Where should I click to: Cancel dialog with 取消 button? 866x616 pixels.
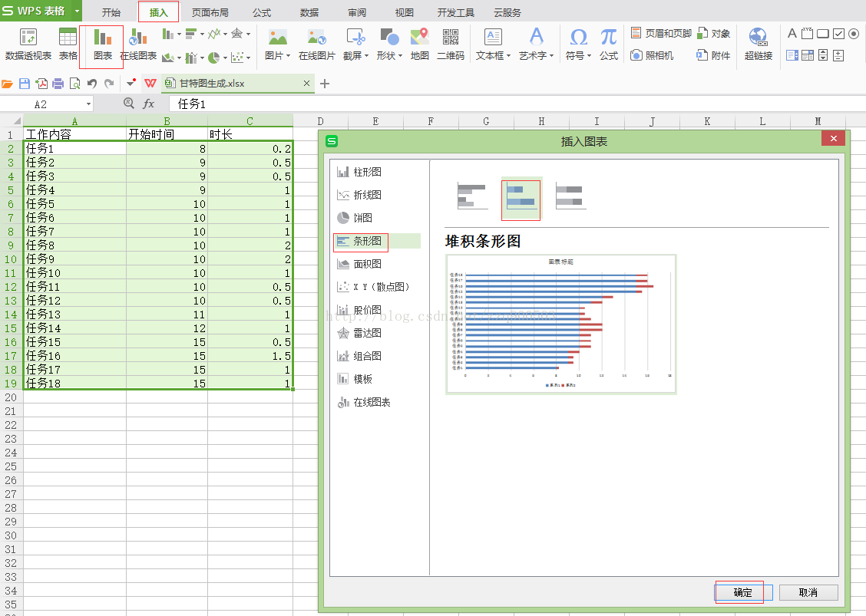(x=808, y=592)
